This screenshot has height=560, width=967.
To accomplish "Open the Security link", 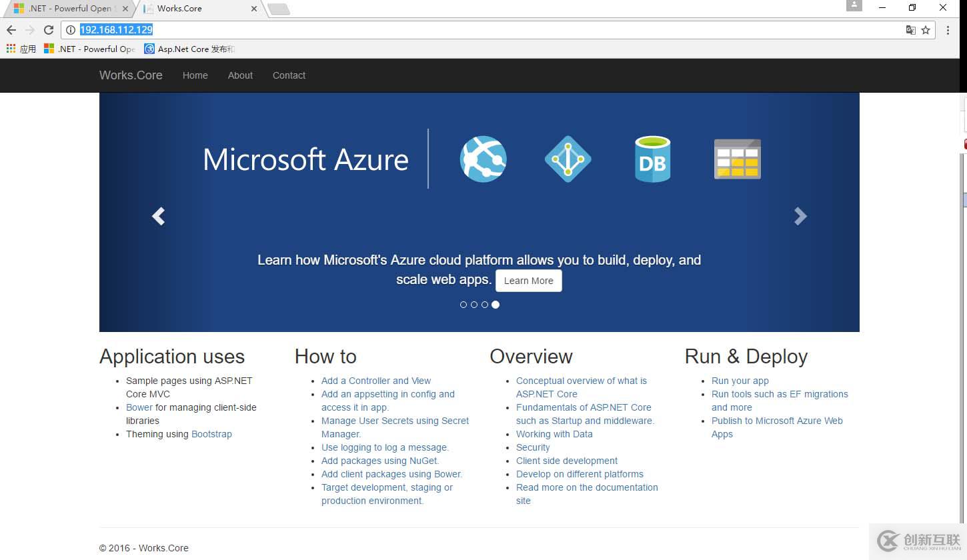I will coord(533,447).
